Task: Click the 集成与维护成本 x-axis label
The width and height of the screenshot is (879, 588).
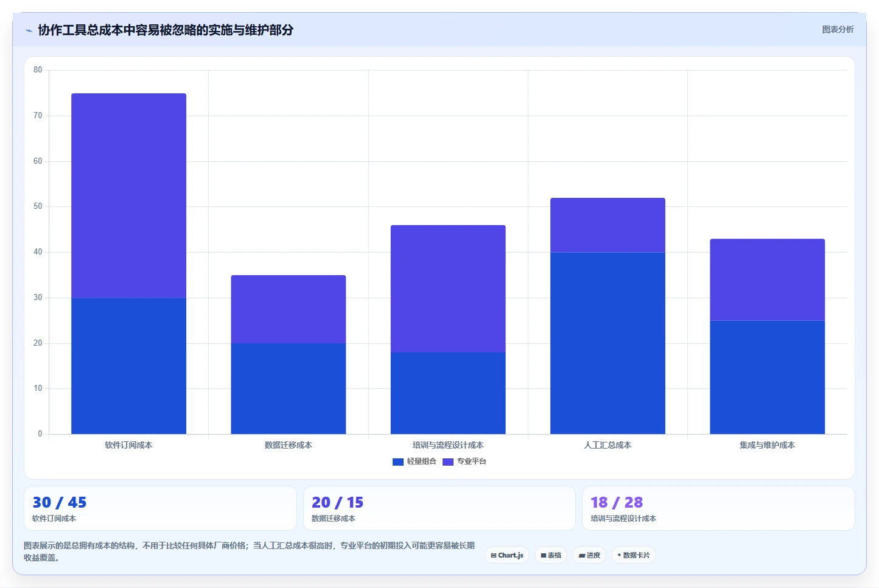Action: tap(768, 445)
